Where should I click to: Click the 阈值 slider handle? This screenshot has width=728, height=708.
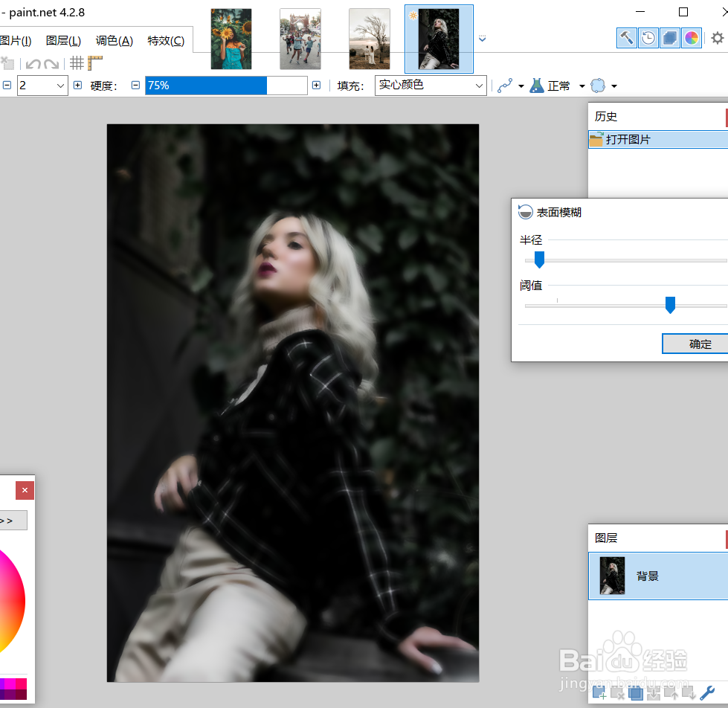pyautogui.click(x=670, y=305)
